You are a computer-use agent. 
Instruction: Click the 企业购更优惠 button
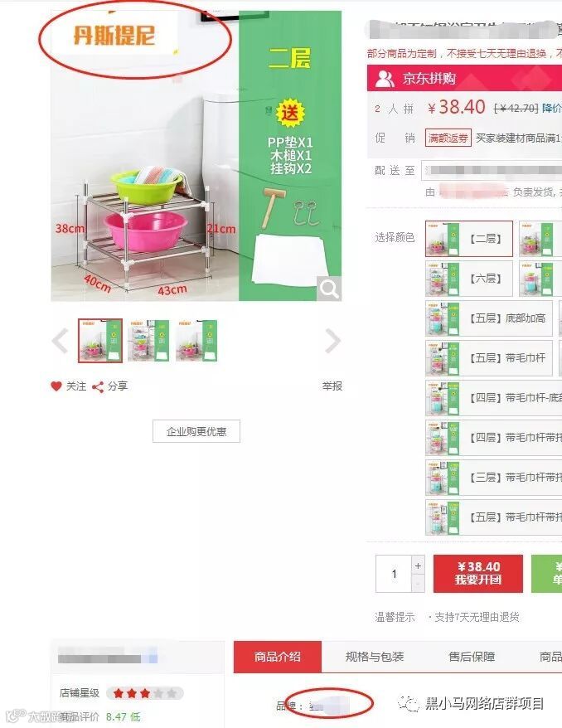tap(196, 431)
